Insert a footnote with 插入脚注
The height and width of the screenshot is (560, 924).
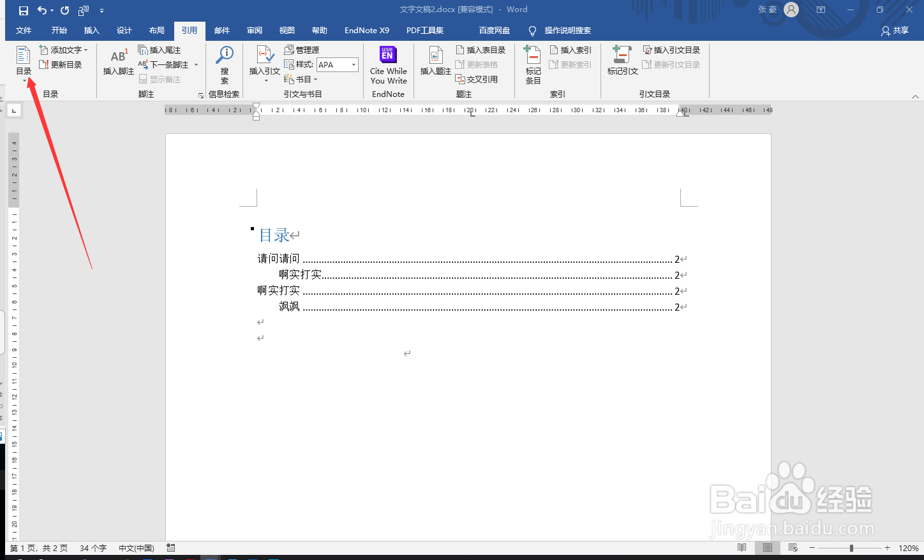coord(118,63)
